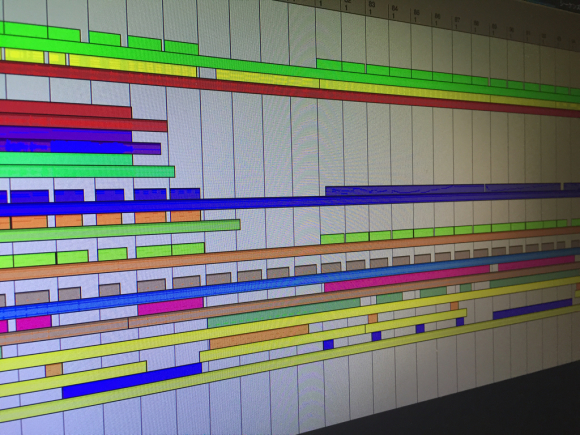Select the long magenta clip on the right side
Image resolution: width=580 pixels, height=435 pixels.
407,278
